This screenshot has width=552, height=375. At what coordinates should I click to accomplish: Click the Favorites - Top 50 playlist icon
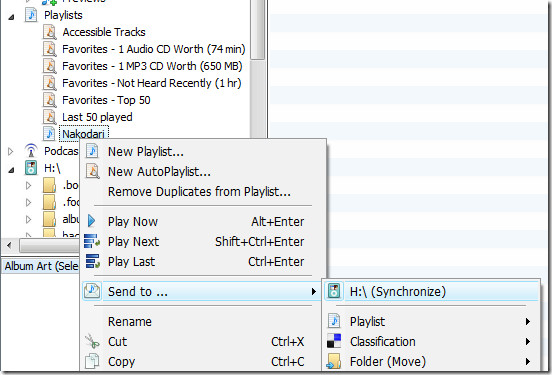50,100
